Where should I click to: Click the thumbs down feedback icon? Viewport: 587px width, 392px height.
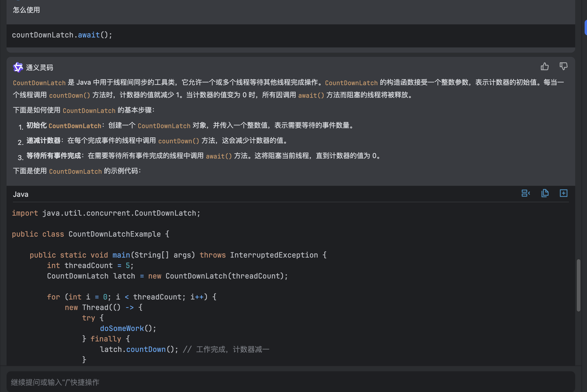point(563,67)
